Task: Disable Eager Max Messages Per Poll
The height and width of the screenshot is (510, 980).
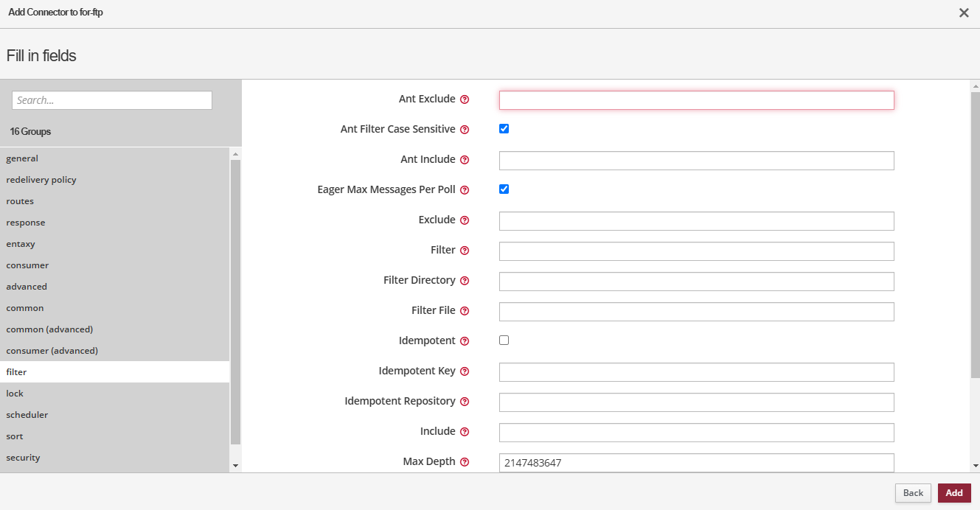Action: [504, 189]
